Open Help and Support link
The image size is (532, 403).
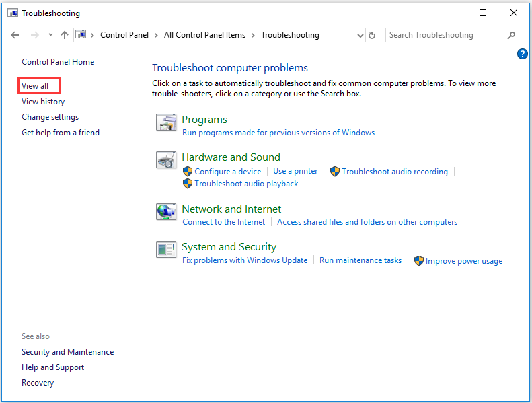[x=53, y=367]
